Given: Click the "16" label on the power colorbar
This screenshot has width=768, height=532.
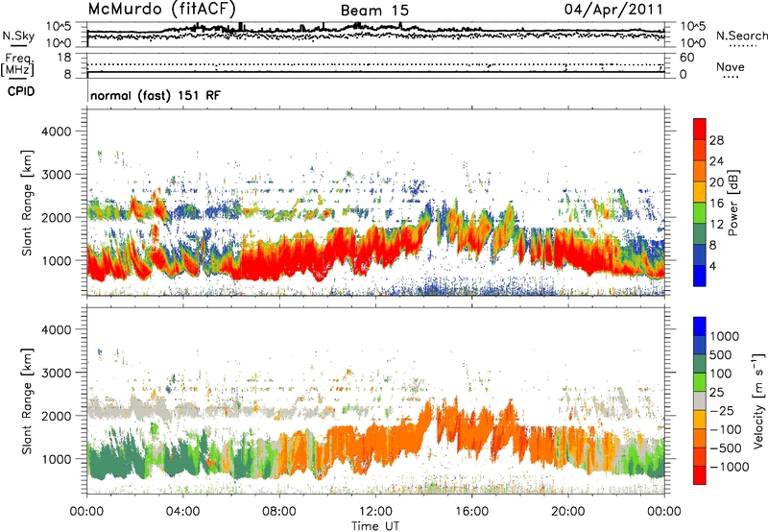Looking at the screenshot, I should [x=716, y=204].
